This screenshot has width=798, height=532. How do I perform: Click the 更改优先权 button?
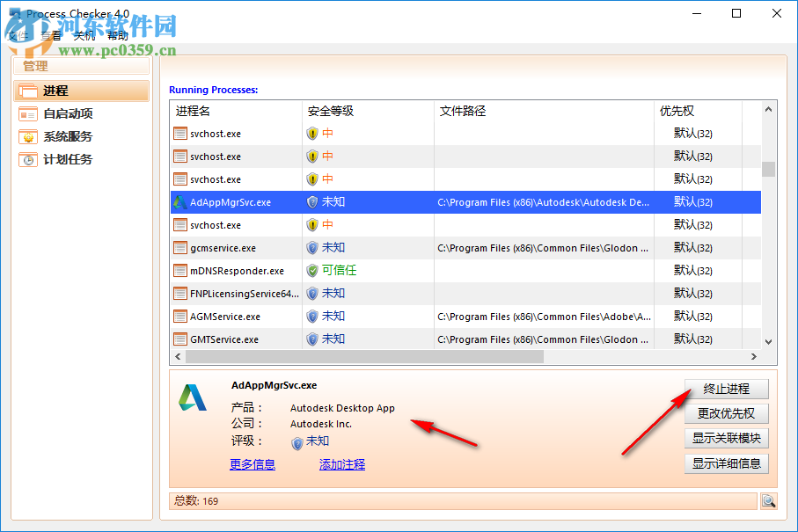coord(726,414)
